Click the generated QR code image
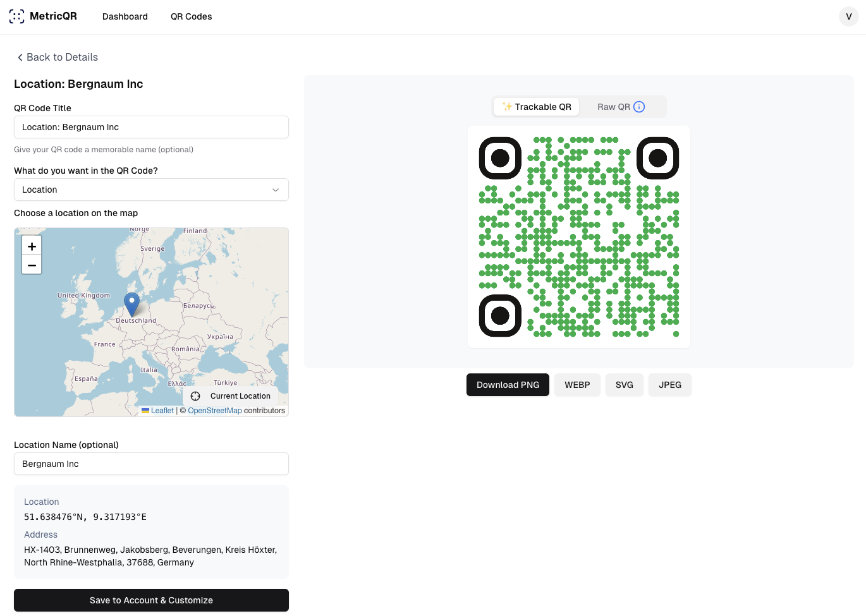Screen dimensions: 866x616 coord(579,237)
